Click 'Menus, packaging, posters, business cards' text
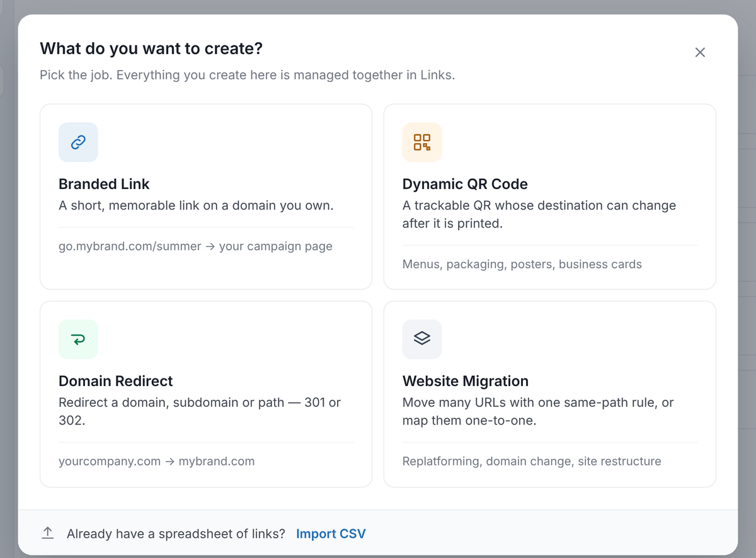 pos(522,265)
